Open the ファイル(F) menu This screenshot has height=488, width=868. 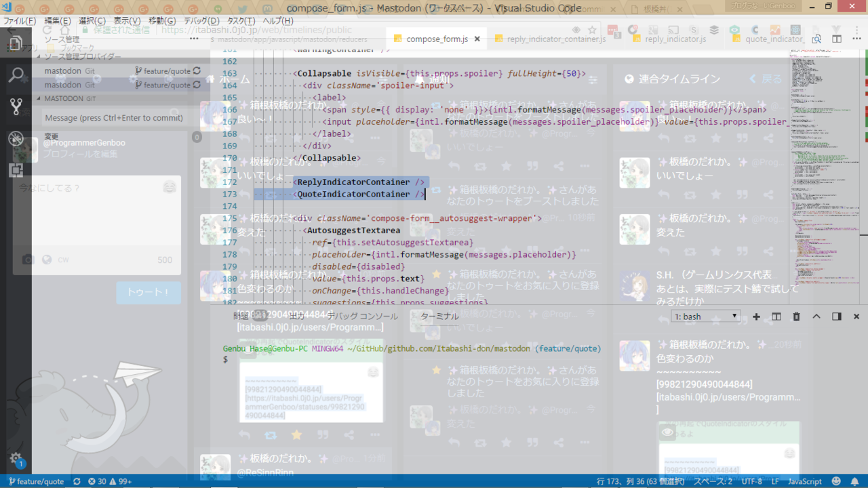point(20,21)
